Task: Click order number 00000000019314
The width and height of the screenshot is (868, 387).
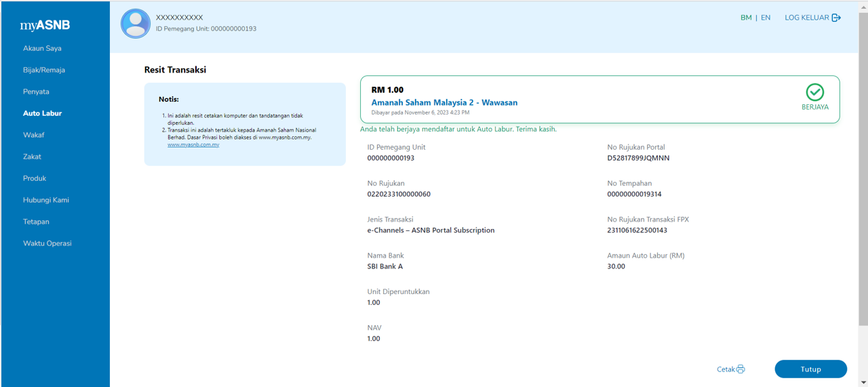Action: (634, 194)
